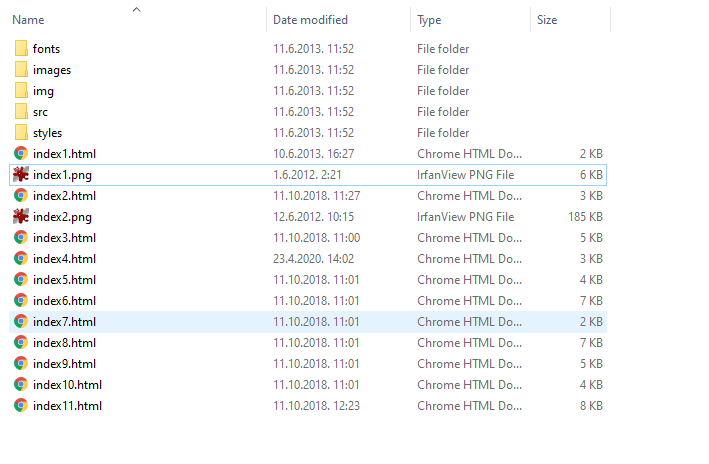Image resolution: width=709 pixels, height=464 pixels.
Task: Select the index10.html file entry
Action: pyautogui.click(x=67, y=385)
